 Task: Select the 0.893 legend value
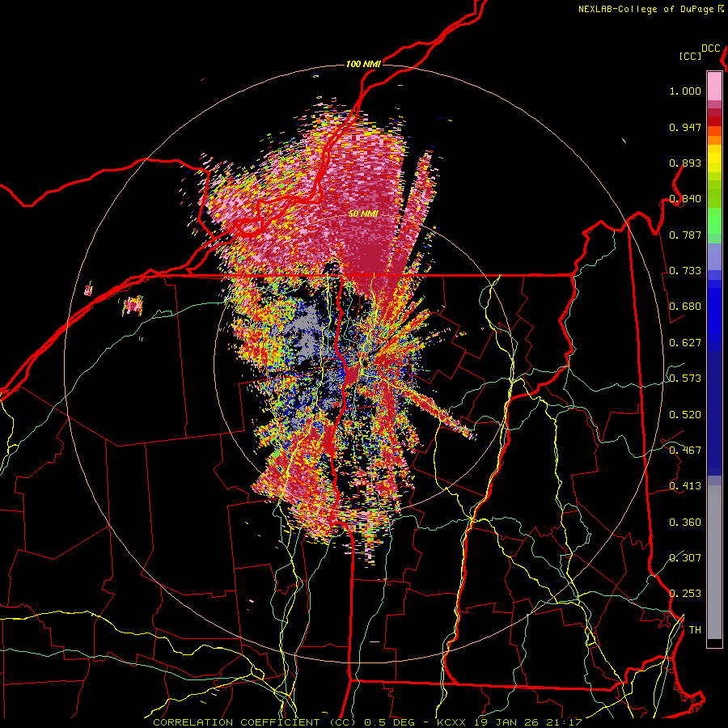[685, 163]
